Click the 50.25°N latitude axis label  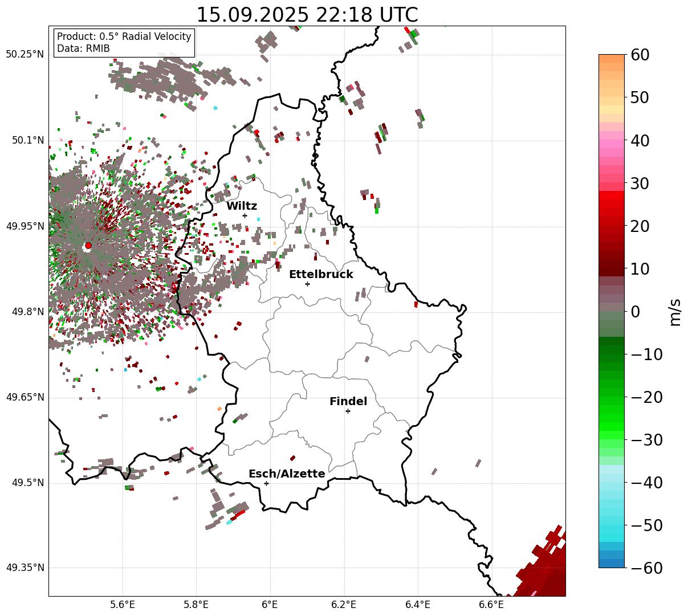[x=25, y=55]
